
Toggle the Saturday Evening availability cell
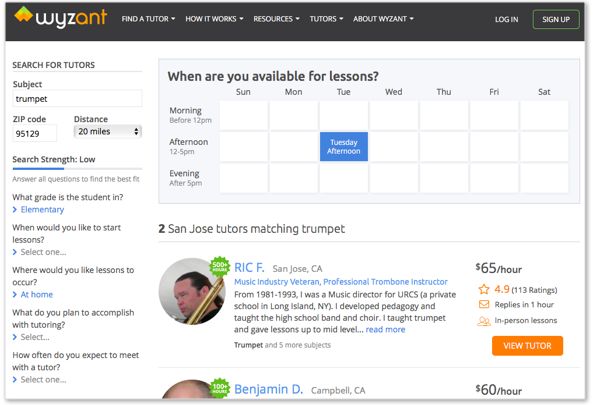pos(544,178)
